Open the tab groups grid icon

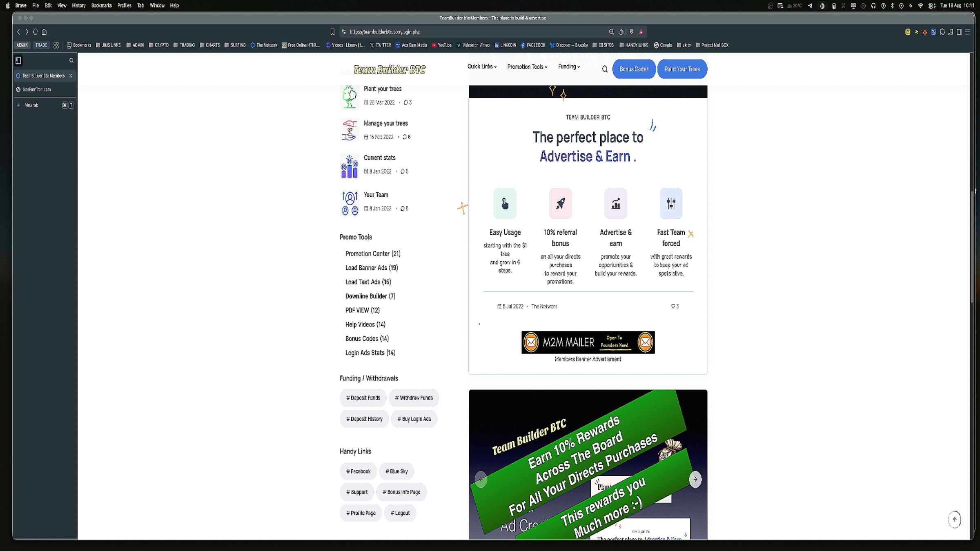pos(56,45)
